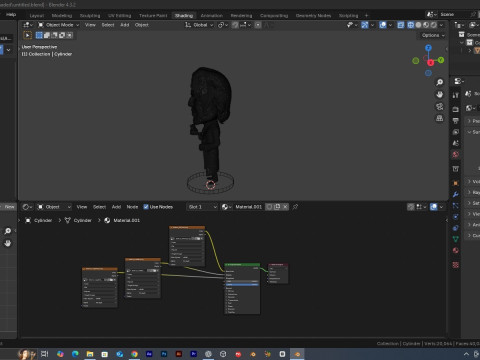This screenshot has height=360, width=480.
Task: Open the Object Constraints properties tab
Action: [x=456, y=228]
